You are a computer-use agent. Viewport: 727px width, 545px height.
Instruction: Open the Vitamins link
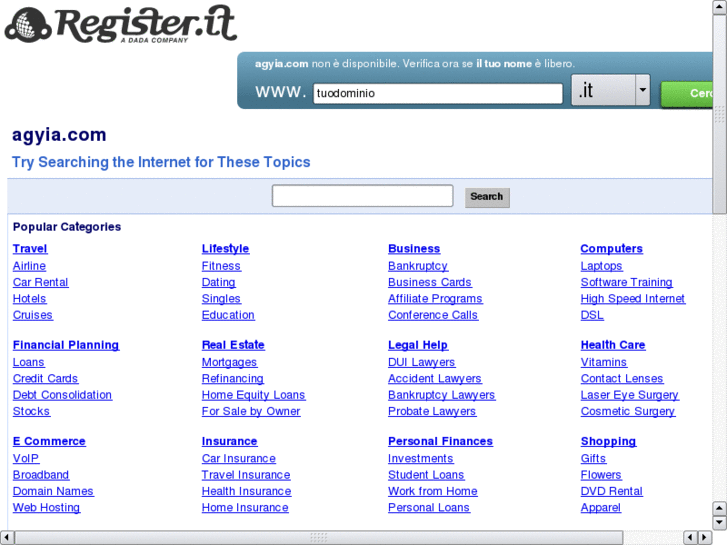[x=604, y=362]
